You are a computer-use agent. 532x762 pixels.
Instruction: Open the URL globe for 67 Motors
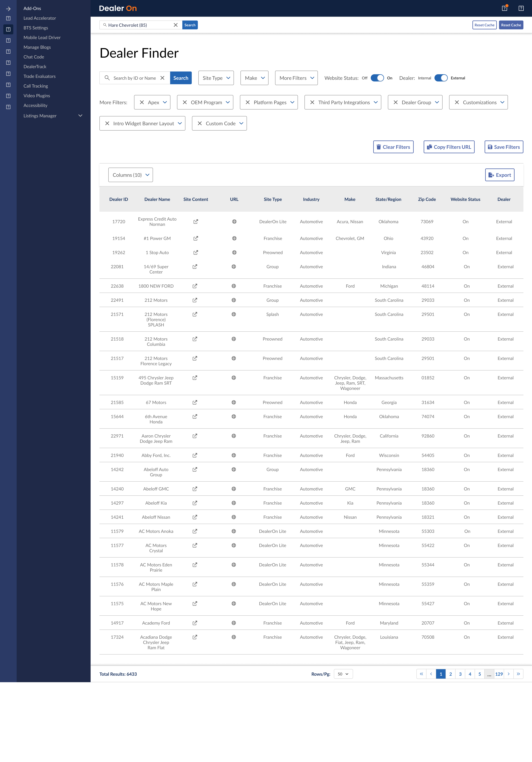(234, 402)
